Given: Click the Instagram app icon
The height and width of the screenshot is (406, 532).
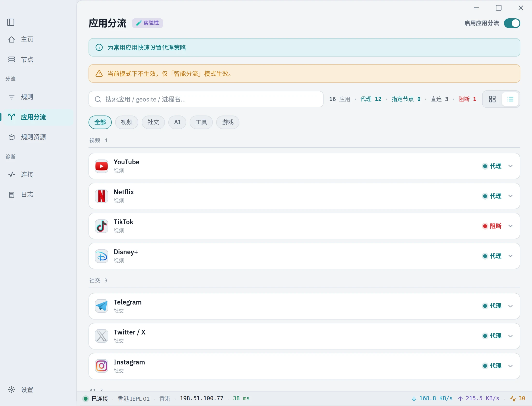Looking at the screenshot, I should coord(102,366).
